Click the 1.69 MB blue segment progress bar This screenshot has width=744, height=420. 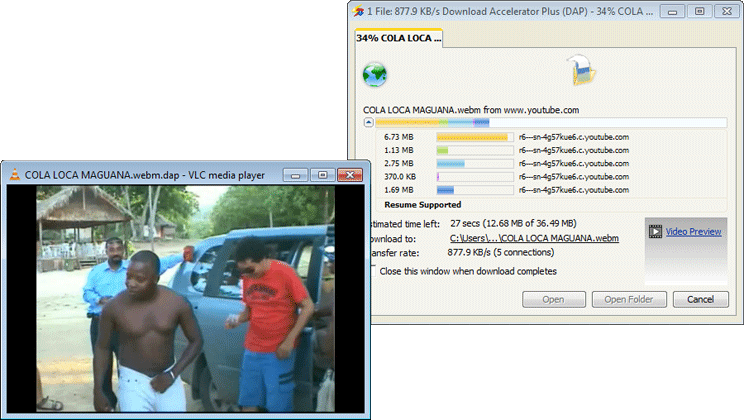pos(475,190)
